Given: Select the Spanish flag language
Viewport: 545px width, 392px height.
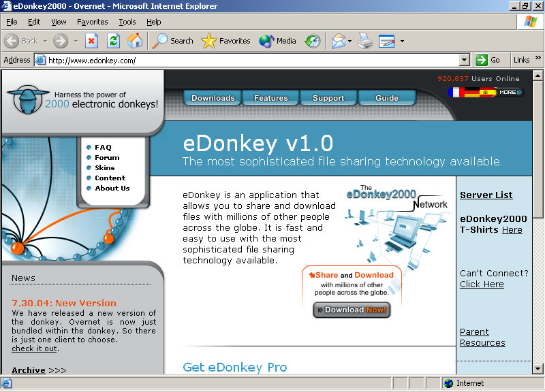Looking at the screenshot, I should (488, 93).
